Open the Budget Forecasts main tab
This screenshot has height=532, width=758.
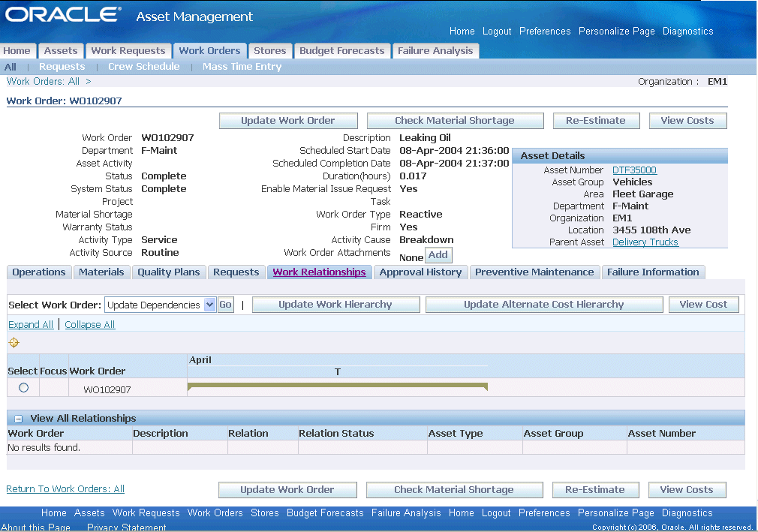click(x=341, y=51)
